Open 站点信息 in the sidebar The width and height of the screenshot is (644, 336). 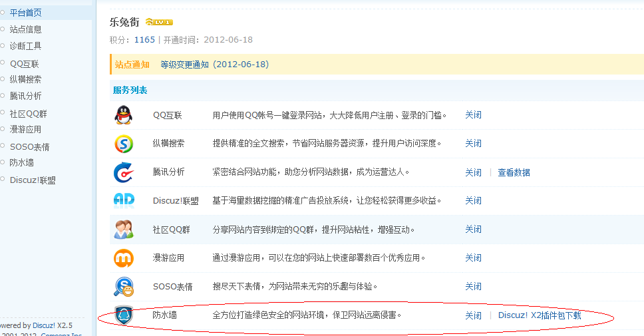pos(25,29)
